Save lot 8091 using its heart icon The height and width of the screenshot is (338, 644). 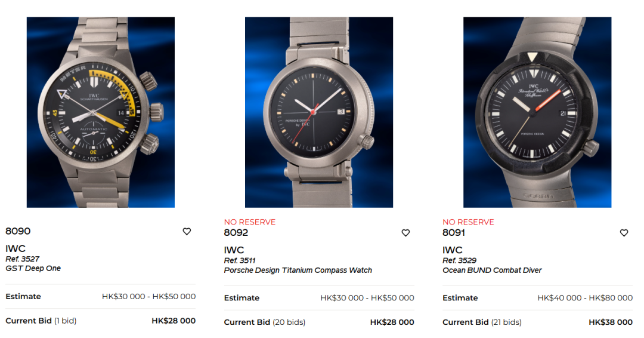point(624,233)
